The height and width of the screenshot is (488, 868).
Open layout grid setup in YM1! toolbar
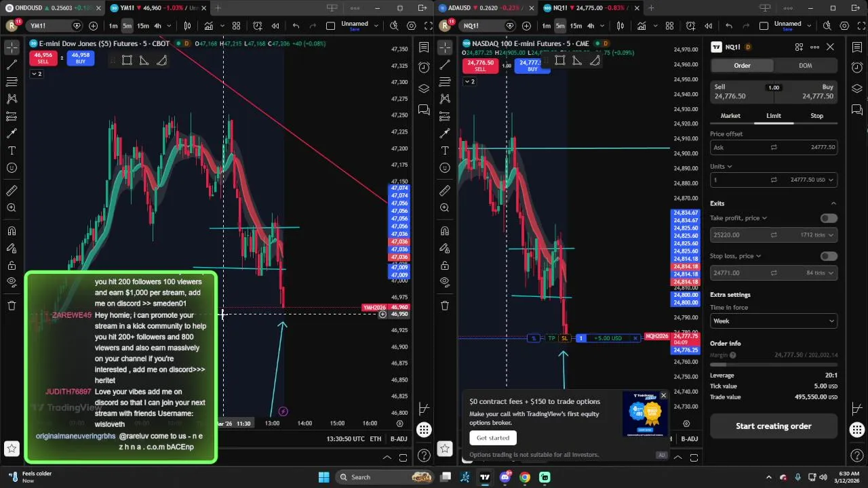click(x=236, y=26)
